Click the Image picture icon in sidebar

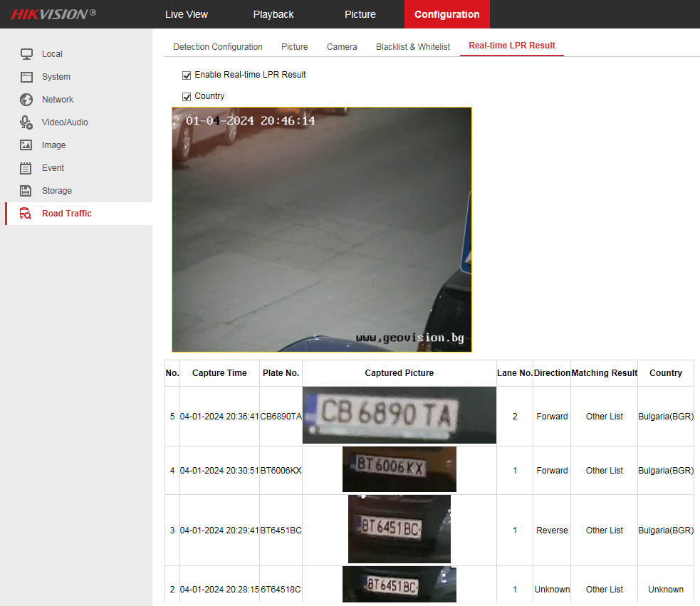click(x=26, y=145)
